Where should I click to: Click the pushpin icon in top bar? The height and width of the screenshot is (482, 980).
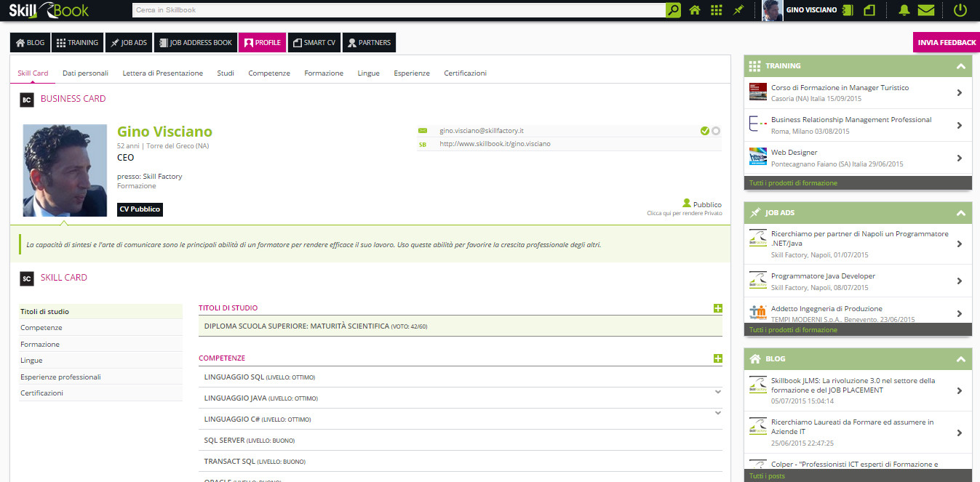738,10
